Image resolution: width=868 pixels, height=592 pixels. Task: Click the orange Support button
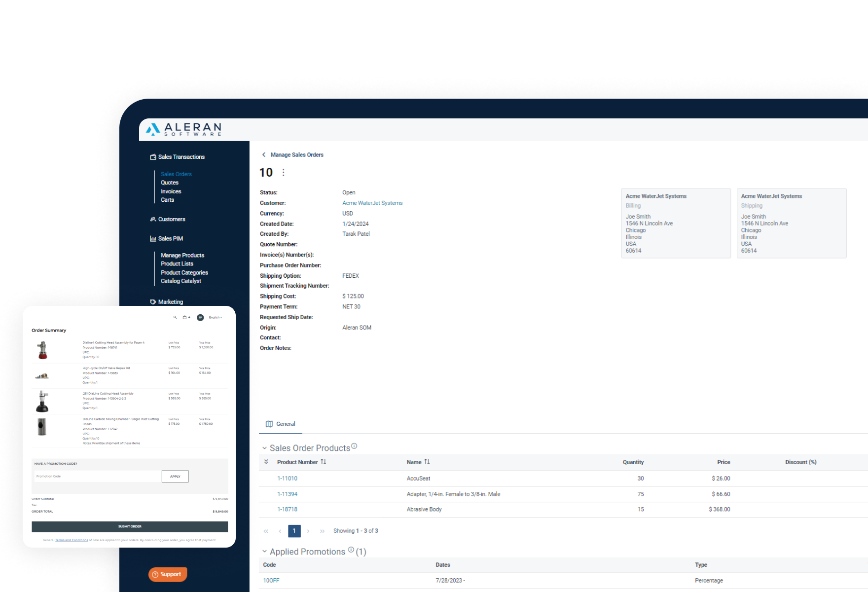click(x=168, y=574)
